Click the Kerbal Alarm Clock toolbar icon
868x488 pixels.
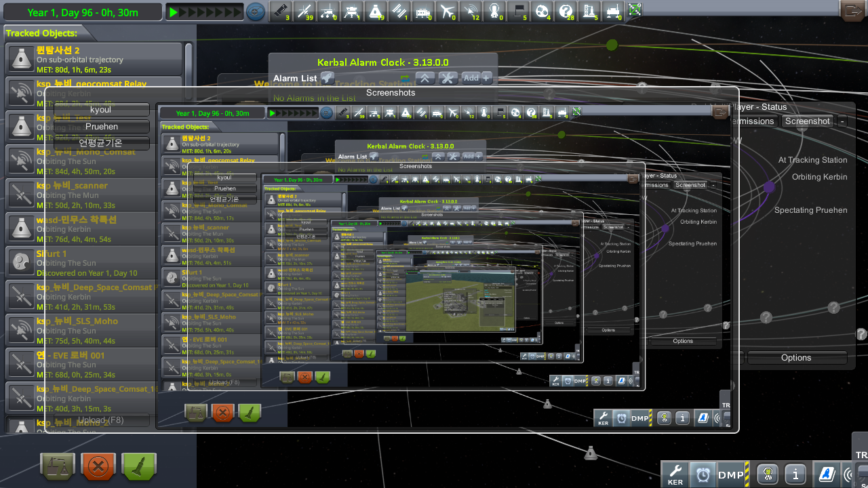(x=703, y=475)
